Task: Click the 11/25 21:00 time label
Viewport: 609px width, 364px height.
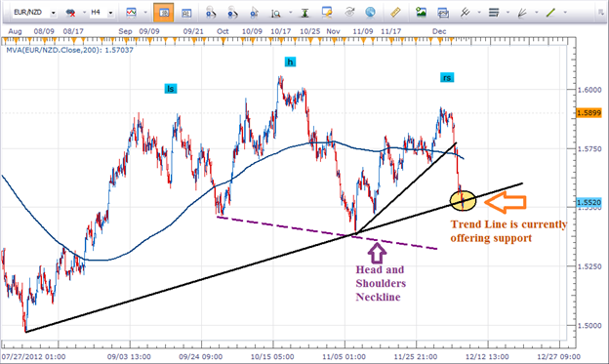Action: pyautogui.click(x=416, y=356)
